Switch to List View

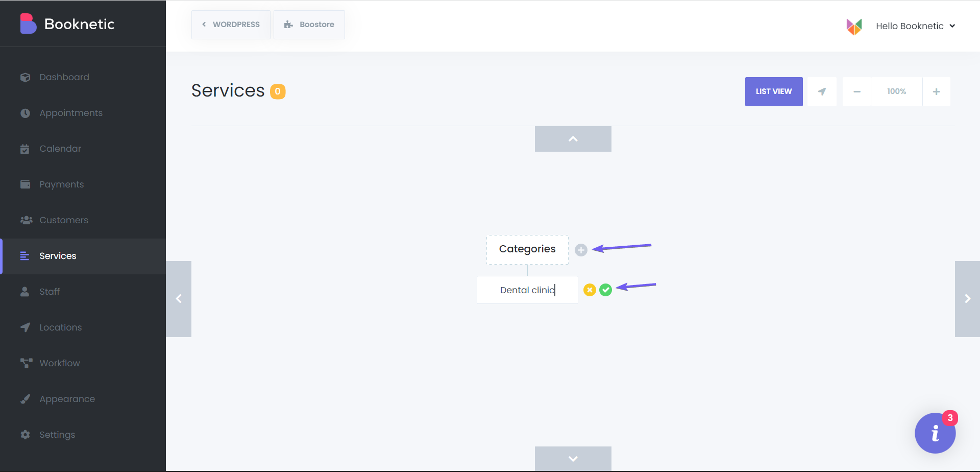tap(774, 91)
